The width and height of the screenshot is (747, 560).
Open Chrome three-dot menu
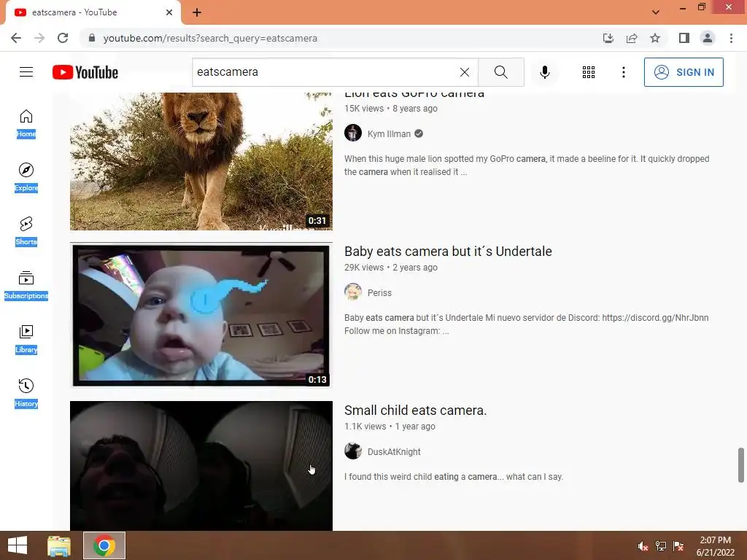click(731, 38)
